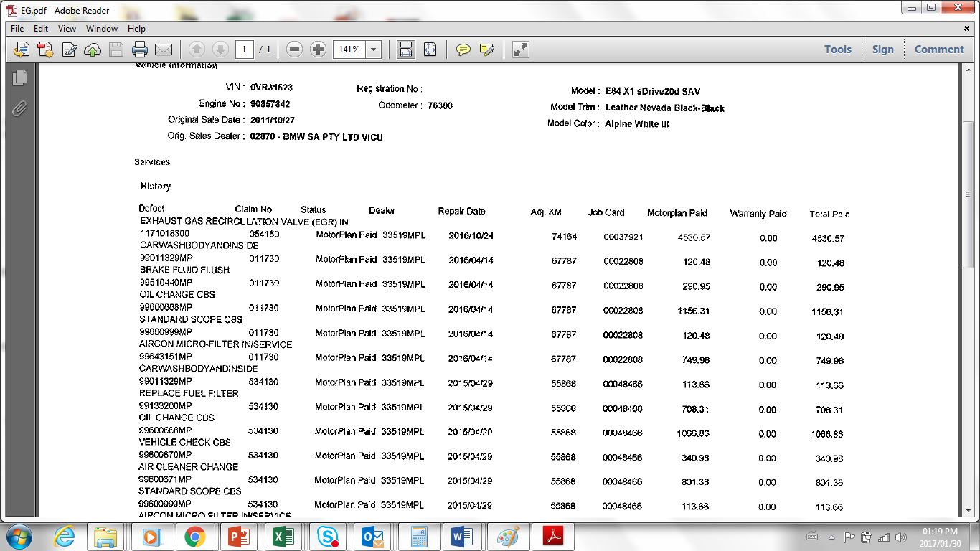Toggle the page thumbnails panel
The height and width of the screenshot is (551, 980).
[19, 77]
